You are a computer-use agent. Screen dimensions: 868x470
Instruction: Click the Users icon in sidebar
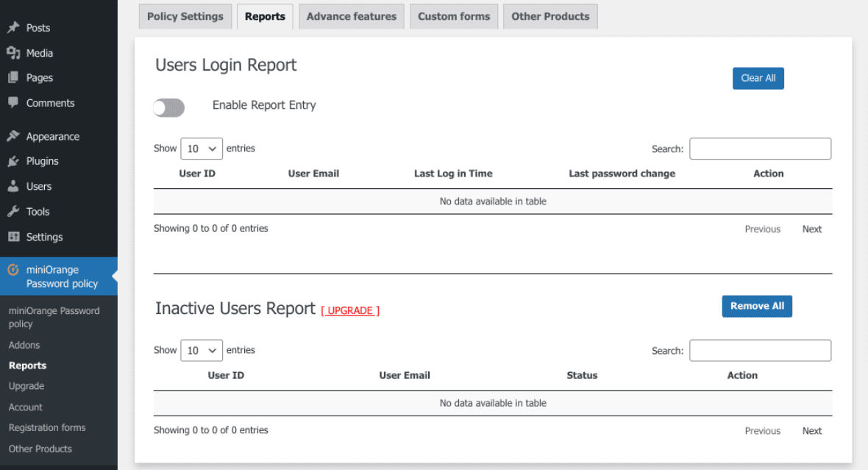coord(13,185)
